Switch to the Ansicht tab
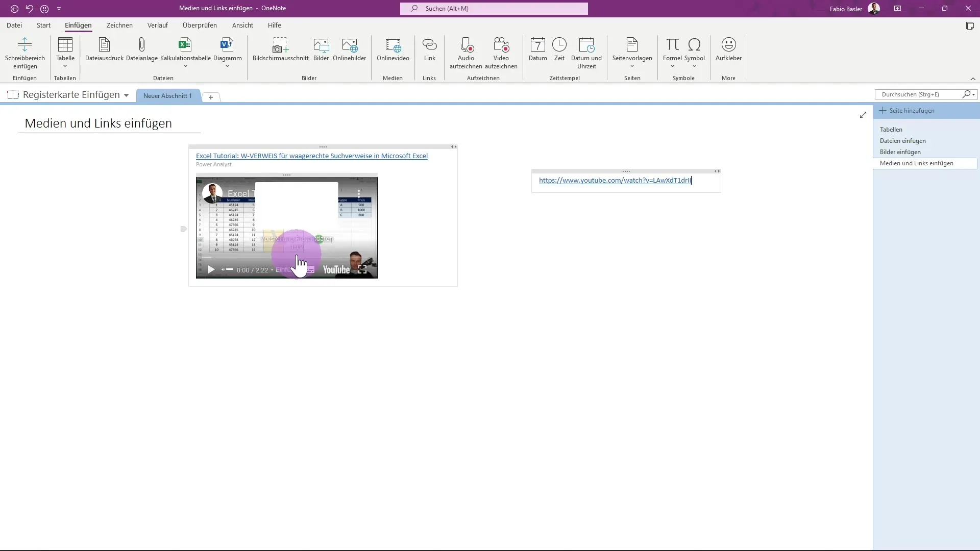 click(x=242, y=25)
